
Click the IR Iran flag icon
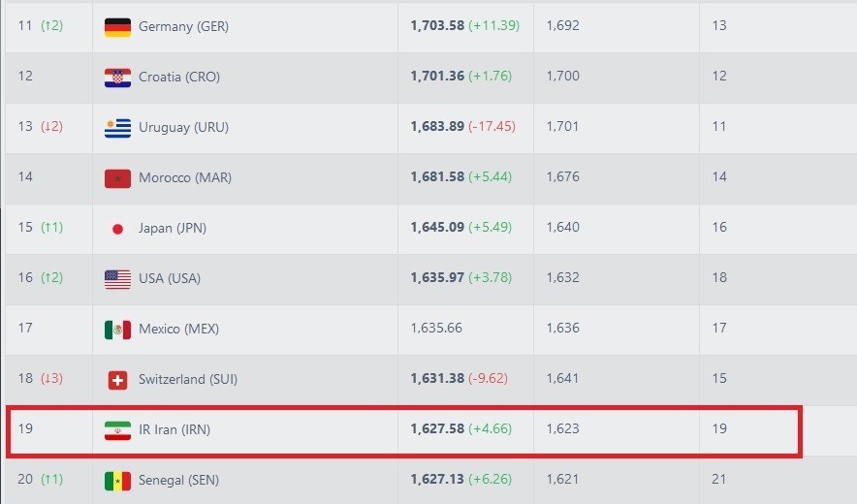117,430
